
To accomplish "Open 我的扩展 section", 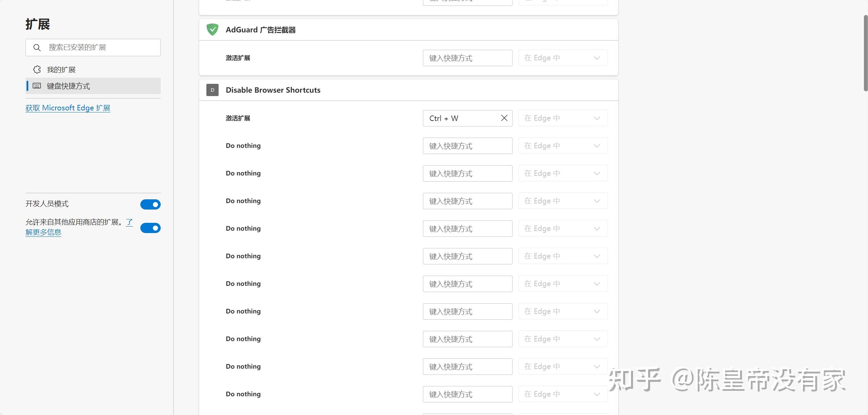I will click(x=61, y=70).
